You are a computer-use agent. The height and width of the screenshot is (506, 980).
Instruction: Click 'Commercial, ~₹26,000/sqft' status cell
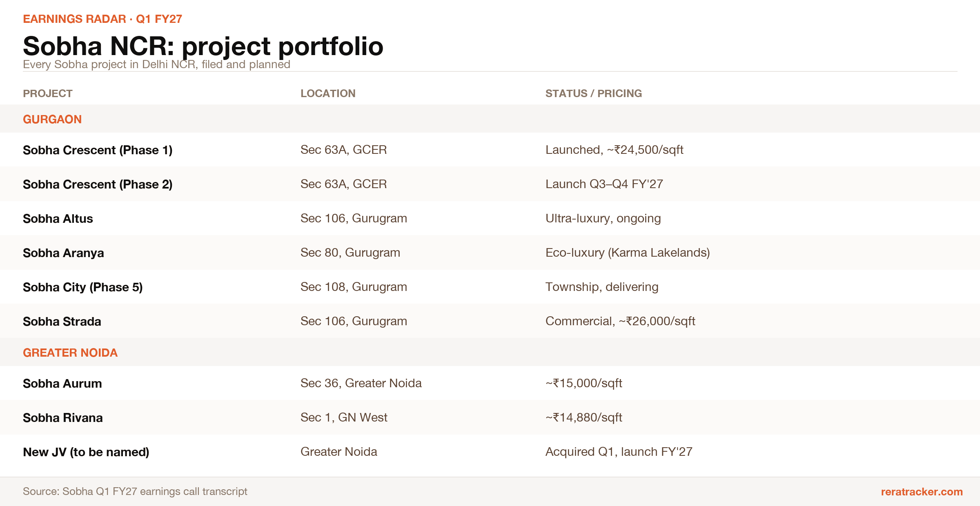(x=620, y=321)
